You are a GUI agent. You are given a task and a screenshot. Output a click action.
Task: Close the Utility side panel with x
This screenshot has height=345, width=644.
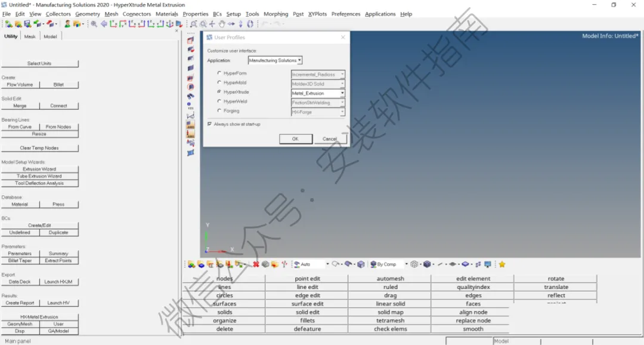pyautogui.click(x=177, y=31)
